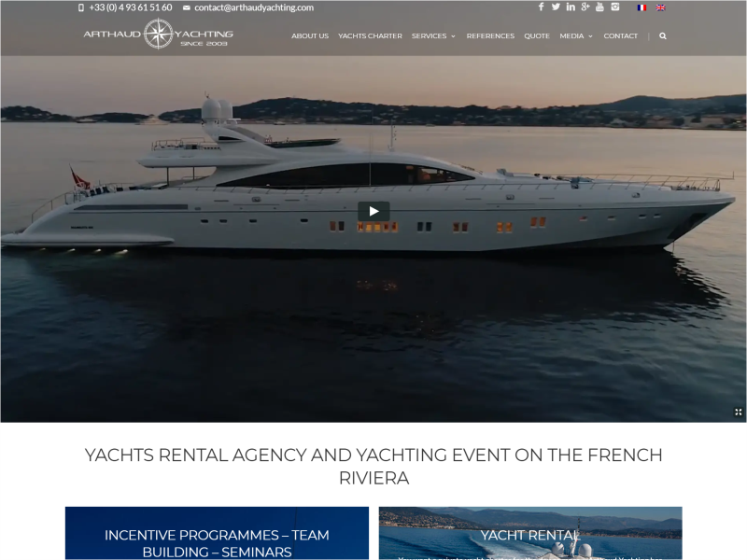
Task: Go to Yachts Charter page
Action: click(370, 35)
